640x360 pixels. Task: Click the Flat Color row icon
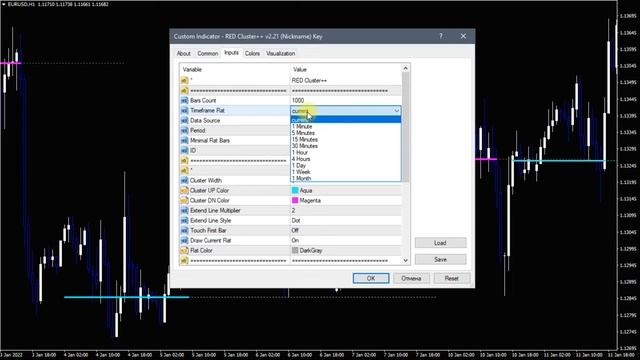(184, 251)
